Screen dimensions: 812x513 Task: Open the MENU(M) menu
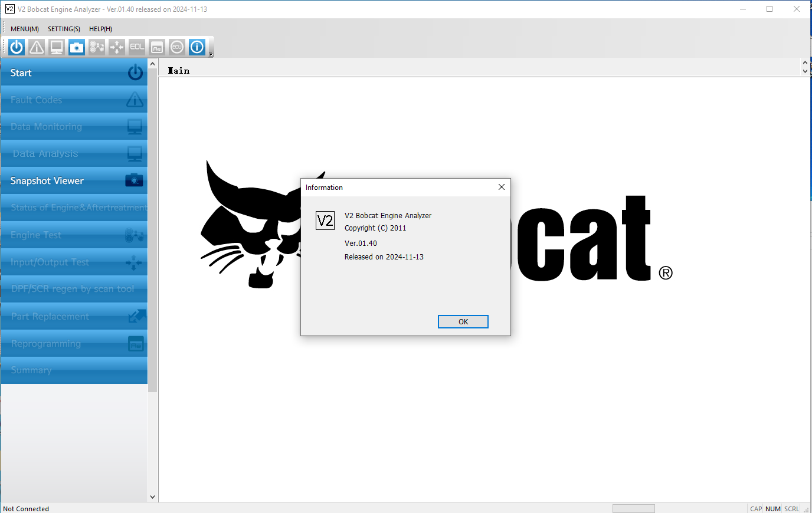25,29
